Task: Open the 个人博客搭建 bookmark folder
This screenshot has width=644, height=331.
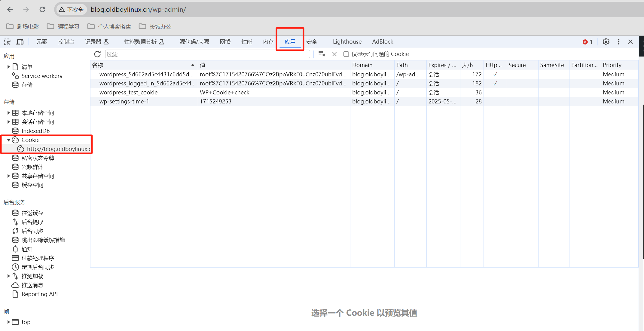Action: [109, 26]
